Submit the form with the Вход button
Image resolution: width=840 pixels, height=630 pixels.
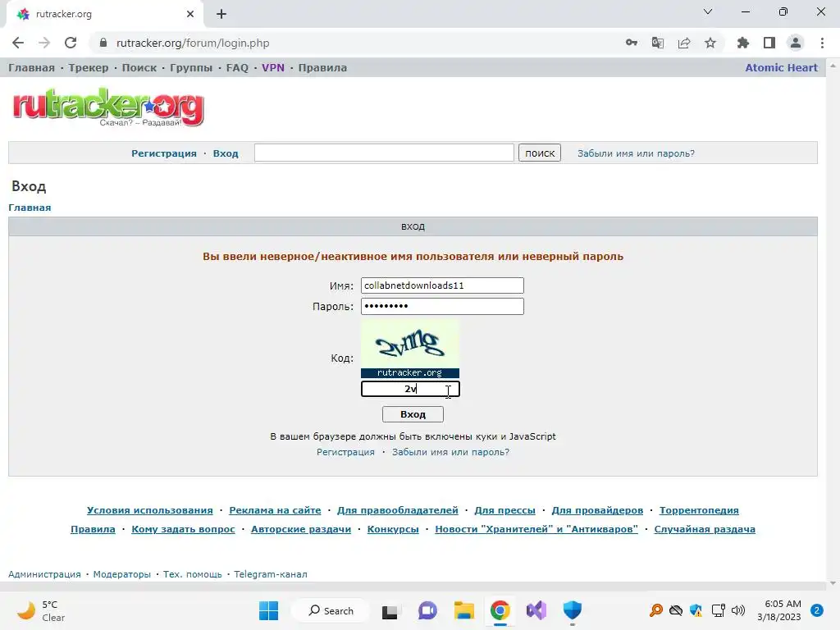tap(413, 414)
